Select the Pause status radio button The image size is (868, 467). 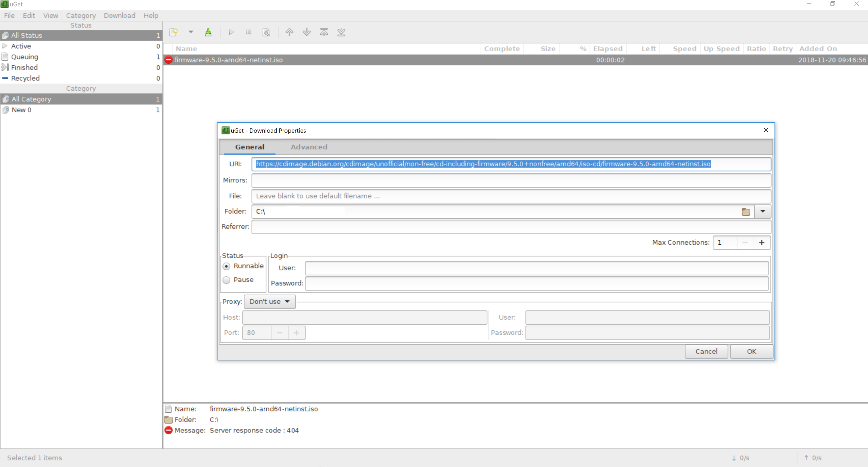(x=226, y=280)
